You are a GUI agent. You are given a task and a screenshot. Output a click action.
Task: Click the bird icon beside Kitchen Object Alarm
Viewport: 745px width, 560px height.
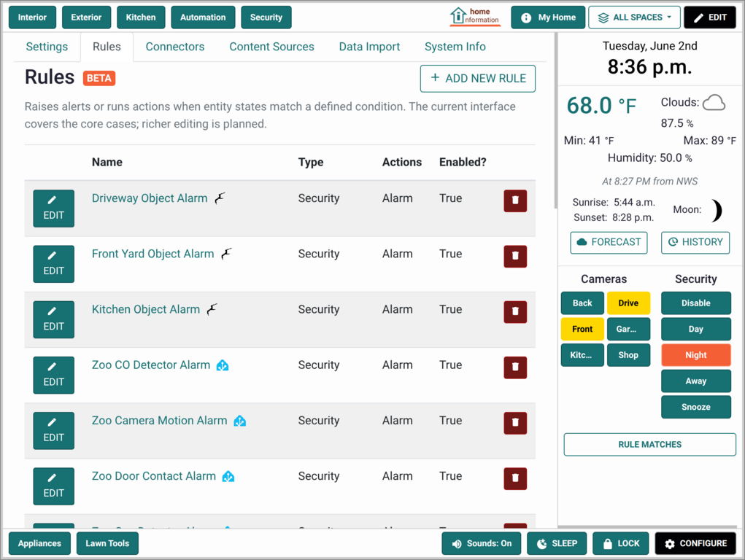212,309
